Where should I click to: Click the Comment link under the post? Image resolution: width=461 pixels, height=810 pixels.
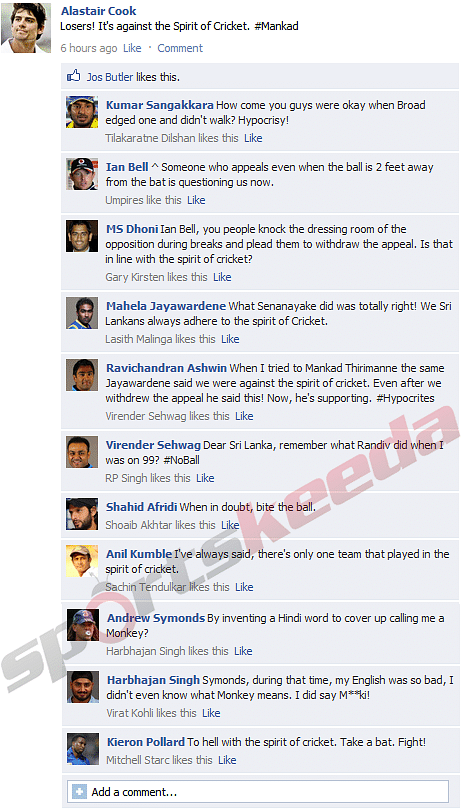pos(180,48)
